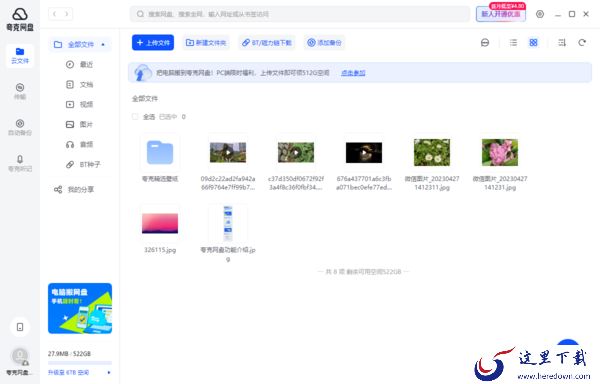
Task: Switch to grid view
Action: tap(533, 42)
